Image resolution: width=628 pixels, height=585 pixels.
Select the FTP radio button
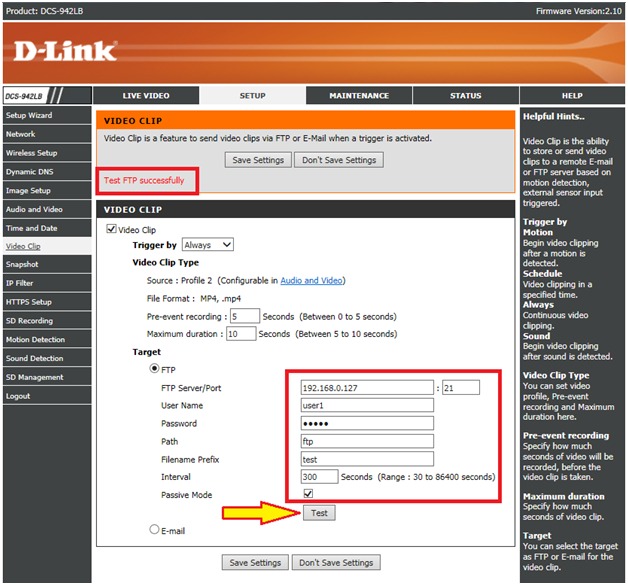(x=153, y=369)
